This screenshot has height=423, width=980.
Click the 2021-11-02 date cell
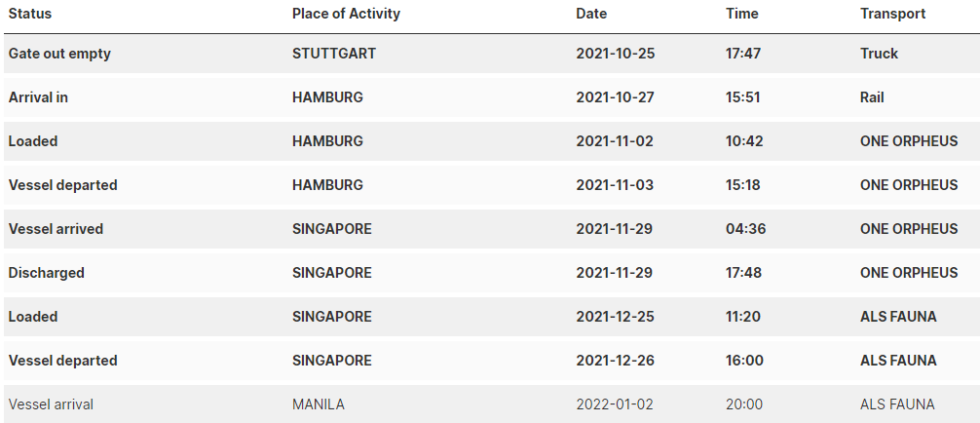615,141
